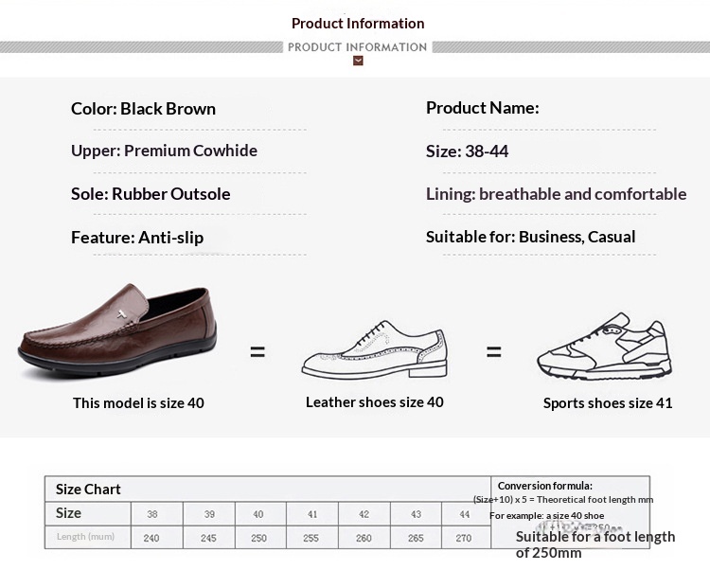The height and width of the screenshot is (588, 710).
Task: Click the 'Feature: Anti-slip' text
Action: [137, 238]
